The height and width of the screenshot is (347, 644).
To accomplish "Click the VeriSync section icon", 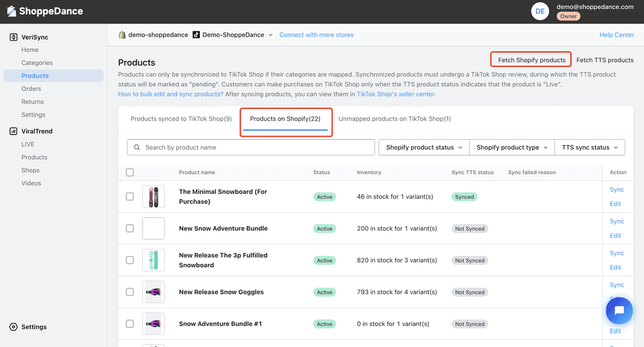I will click(x=13, y=37).
